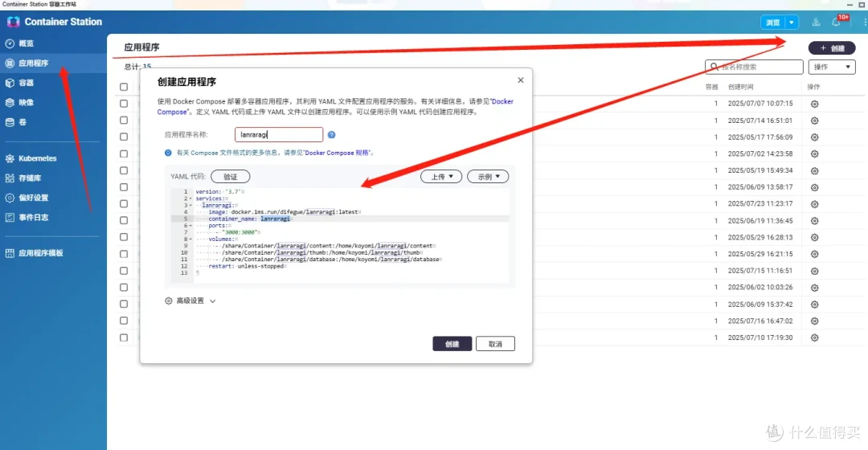Sort by the 创建时间 column header
This screenshot has height=450, width=868.
(741, 87)
